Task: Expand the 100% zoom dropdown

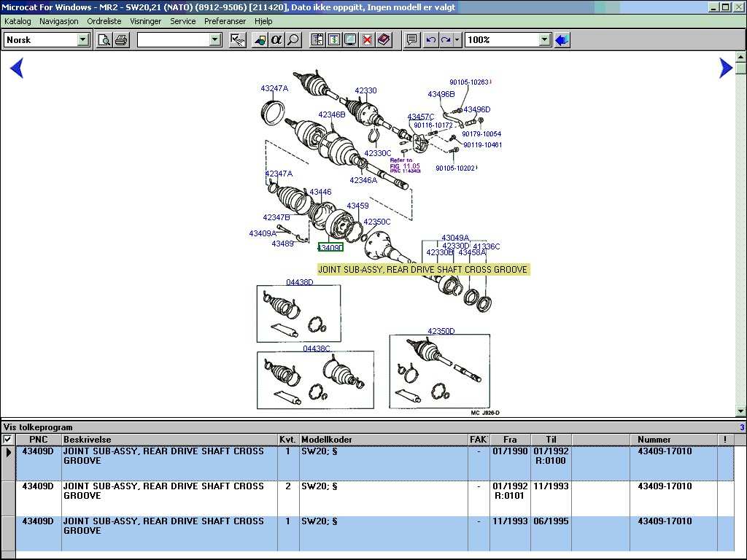Action: 544,40
